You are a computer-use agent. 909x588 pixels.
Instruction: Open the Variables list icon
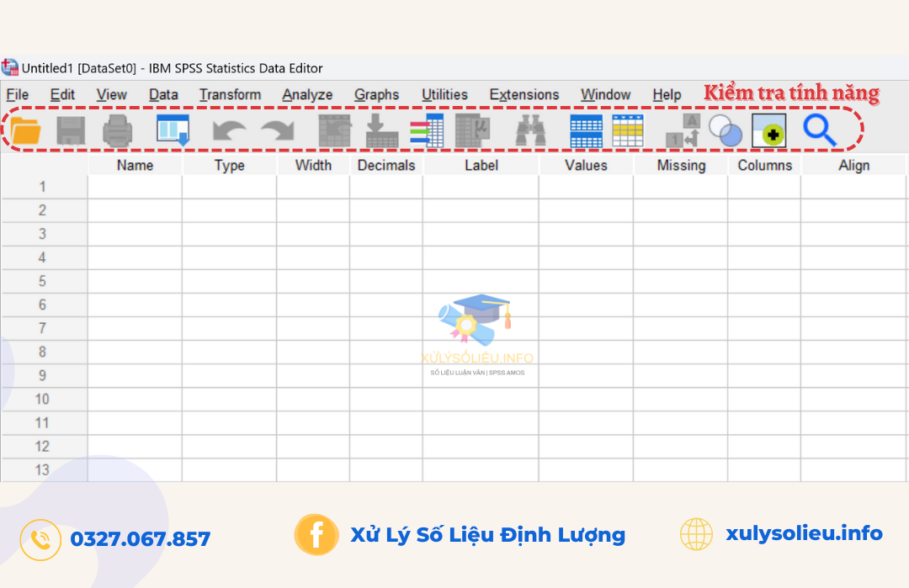click(427, 130)
